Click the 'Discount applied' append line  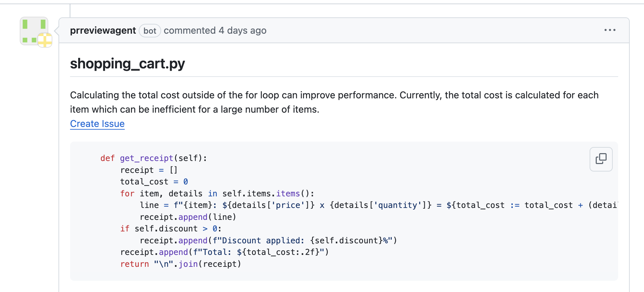[268, 241]
